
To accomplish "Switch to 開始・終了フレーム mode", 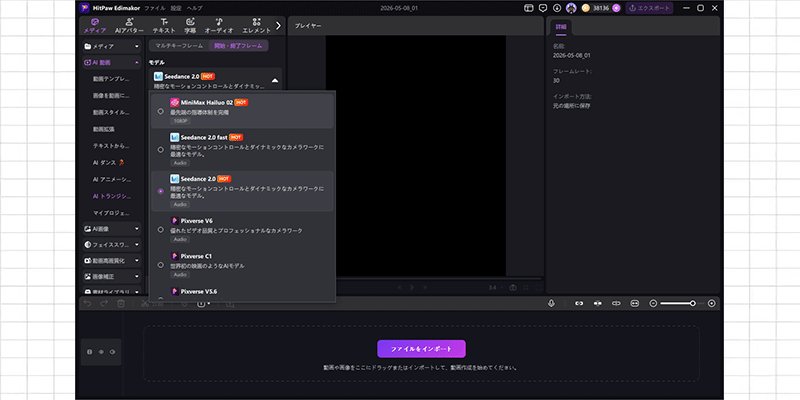I will 238,46.
